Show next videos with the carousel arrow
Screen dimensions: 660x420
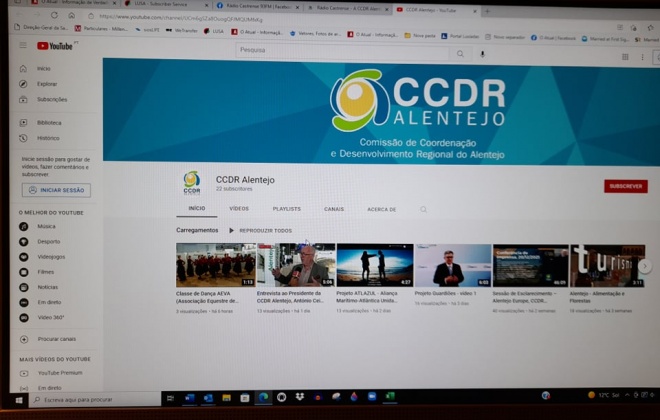tap(644, 266)
